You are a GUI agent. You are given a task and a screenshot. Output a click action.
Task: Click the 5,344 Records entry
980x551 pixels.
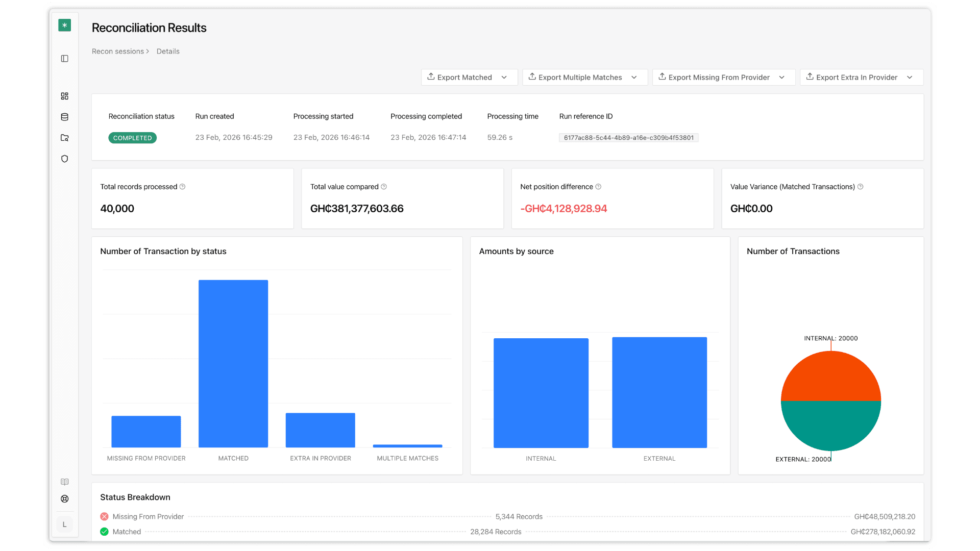(519, 517)
